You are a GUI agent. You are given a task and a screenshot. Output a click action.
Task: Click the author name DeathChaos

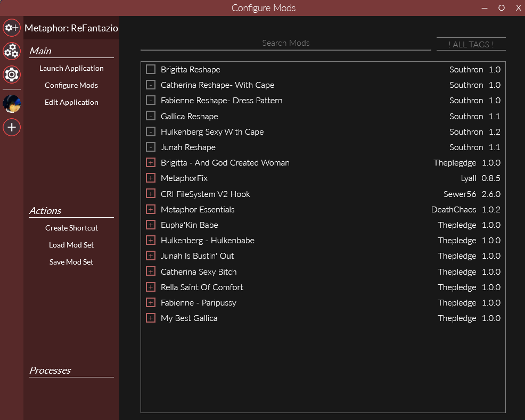click(x=454, y=210)
